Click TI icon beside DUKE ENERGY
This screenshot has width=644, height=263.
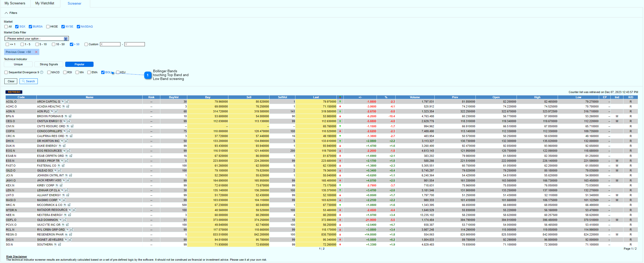(x=60, y=146)
